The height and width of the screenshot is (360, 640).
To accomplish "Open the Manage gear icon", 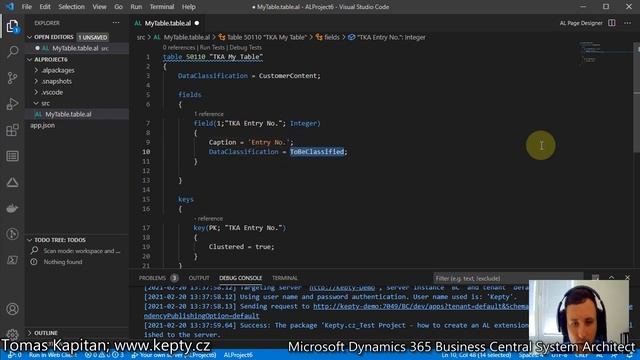I will [12, 335].
